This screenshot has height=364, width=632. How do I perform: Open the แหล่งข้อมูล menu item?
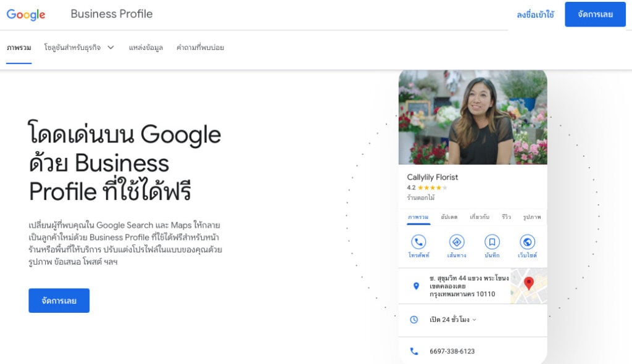coord(146,48)
